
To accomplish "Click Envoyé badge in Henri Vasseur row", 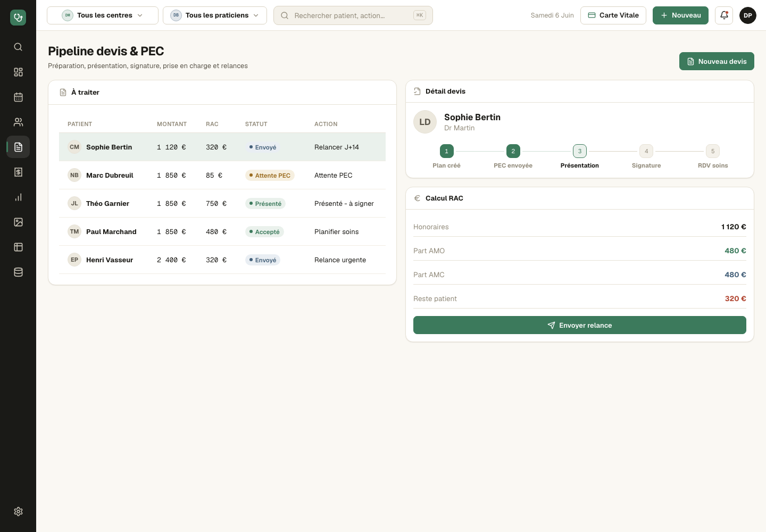I will point(263,260).
